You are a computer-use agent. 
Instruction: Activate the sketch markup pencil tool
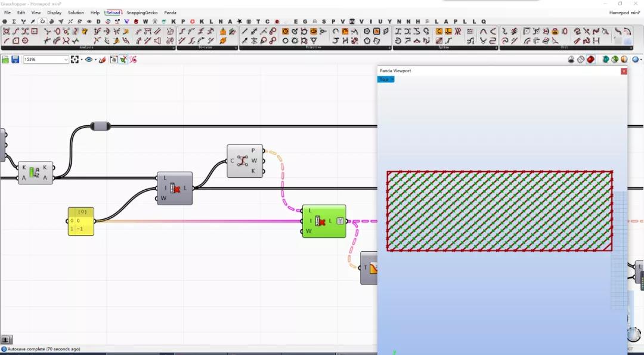click(103, 60)
